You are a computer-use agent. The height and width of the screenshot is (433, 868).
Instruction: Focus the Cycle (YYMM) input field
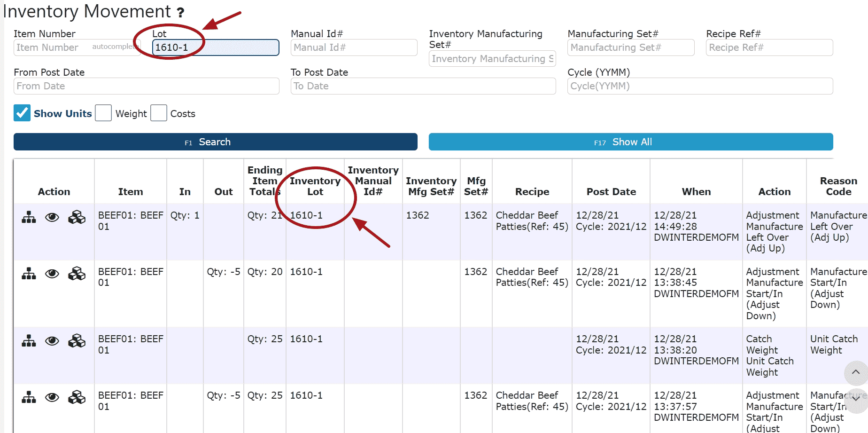(x=700, y=86)
